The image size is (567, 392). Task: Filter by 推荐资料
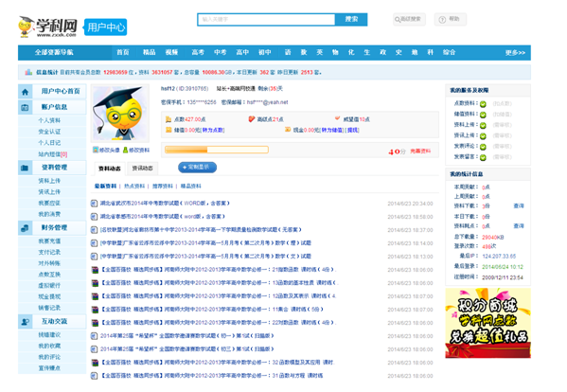click(x=163, y=187)
